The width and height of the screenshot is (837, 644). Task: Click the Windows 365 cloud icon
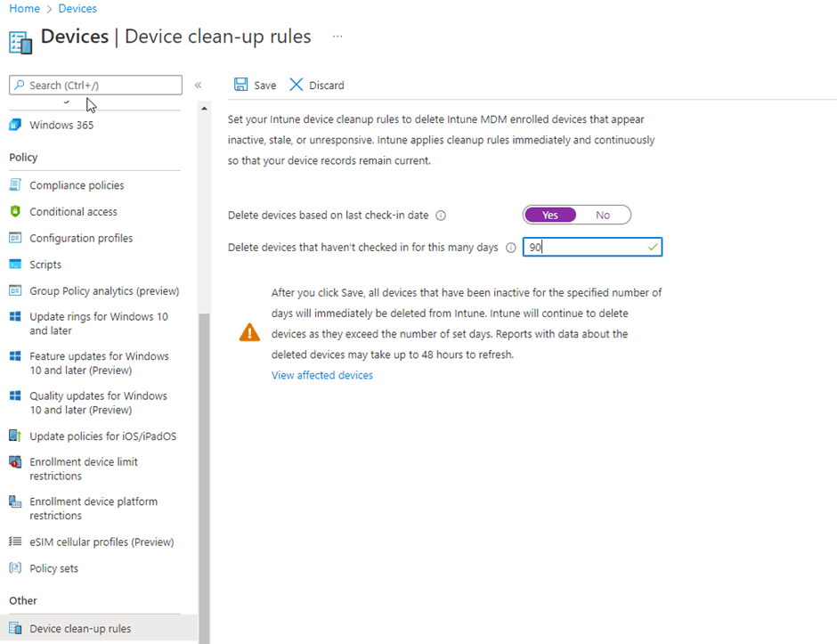click(x=14, y=125)
